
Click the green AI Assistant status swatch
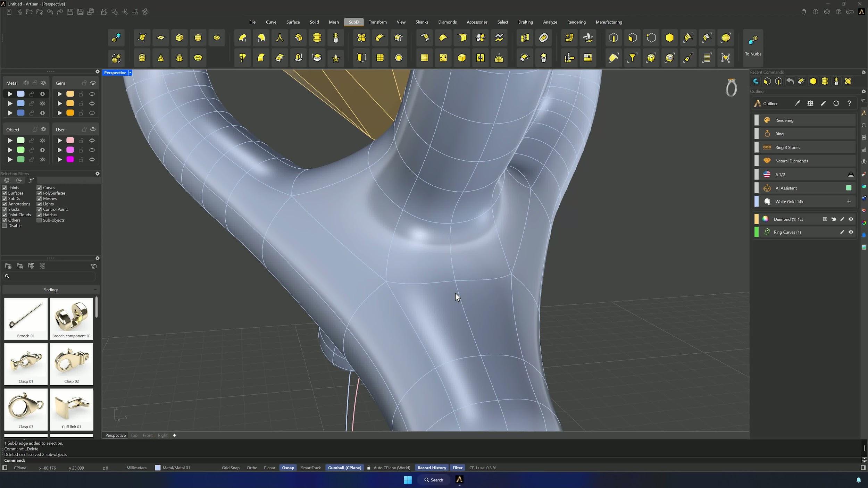coord(849,188)
